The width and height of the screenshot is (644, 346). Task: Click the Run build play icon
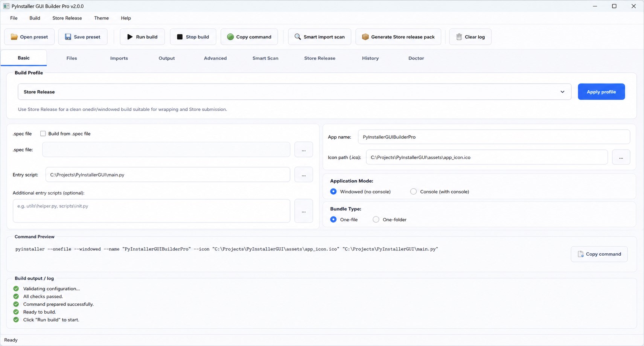[130, 37]
